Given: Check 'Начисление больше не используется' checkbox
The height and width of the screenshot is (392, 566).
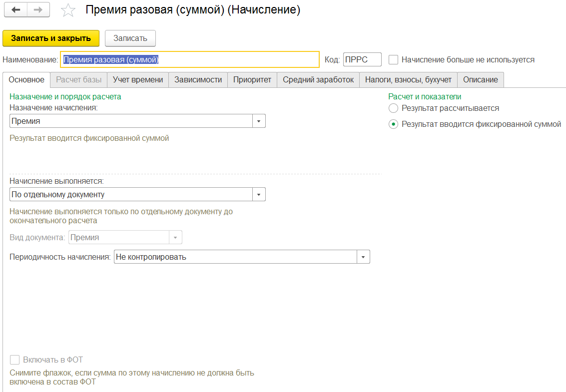Looking at the screenshot, I should pos(394,59).
